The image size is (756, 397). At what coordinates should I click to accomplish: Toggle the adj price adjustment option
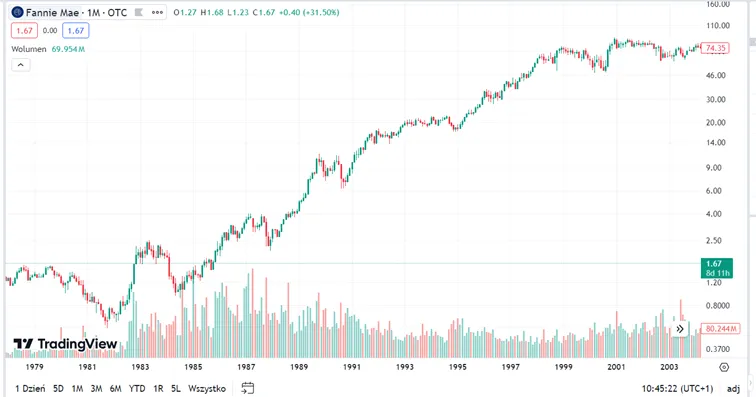(x=733, y=388)
